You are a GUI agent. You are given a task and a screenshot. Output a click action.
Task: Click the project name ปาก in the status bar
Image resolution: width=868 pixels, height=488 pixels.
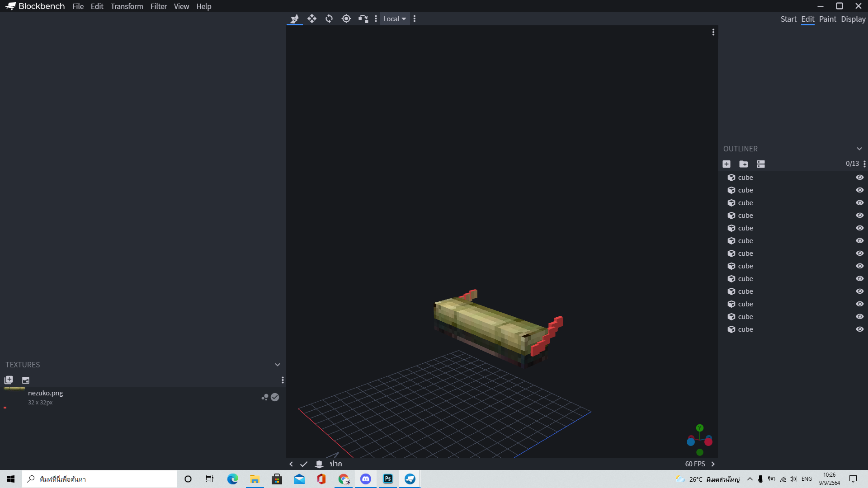click(336, 464)
